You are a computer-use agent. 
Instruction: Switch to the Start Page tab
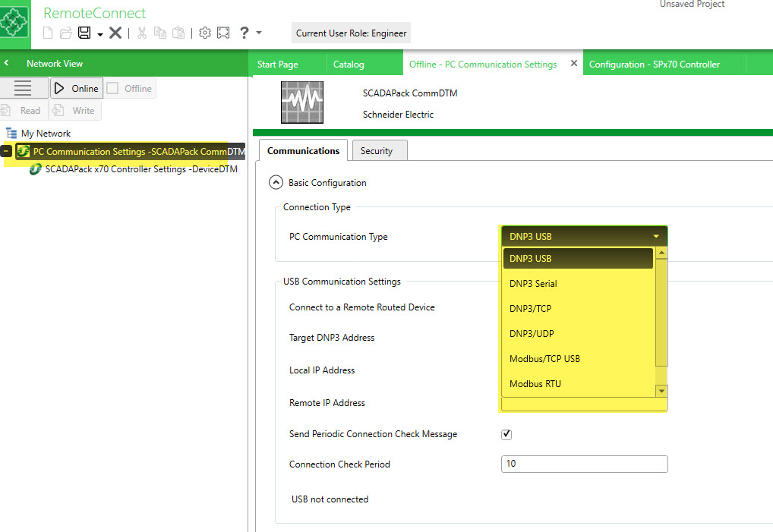(278, 65)
